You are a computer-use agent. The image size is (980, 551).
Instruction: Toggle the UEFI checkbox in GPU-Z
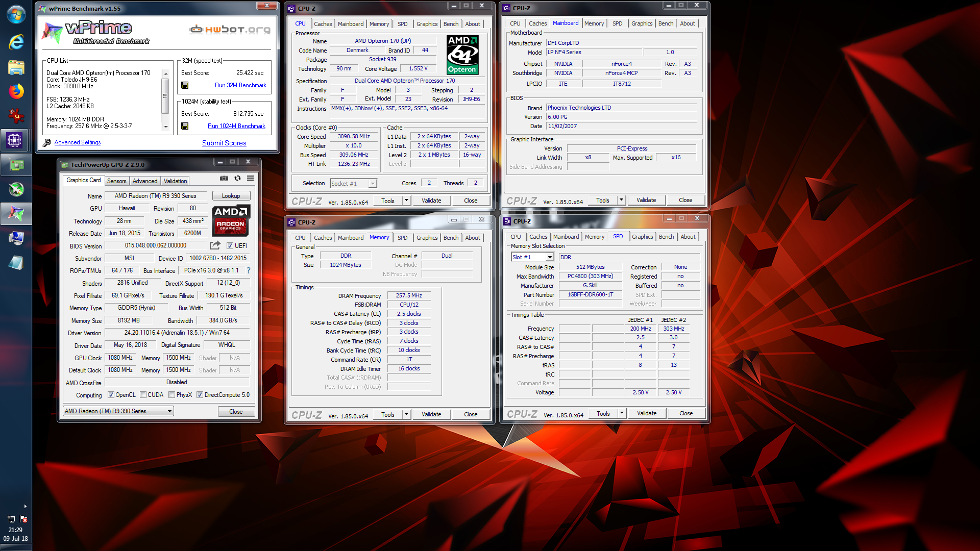tap(230, 246)
